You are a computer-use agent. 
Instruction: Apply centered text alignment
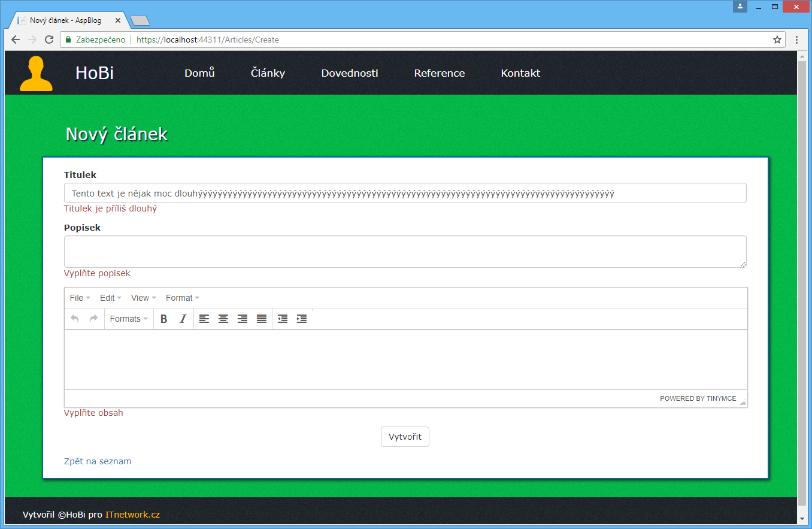223,318
